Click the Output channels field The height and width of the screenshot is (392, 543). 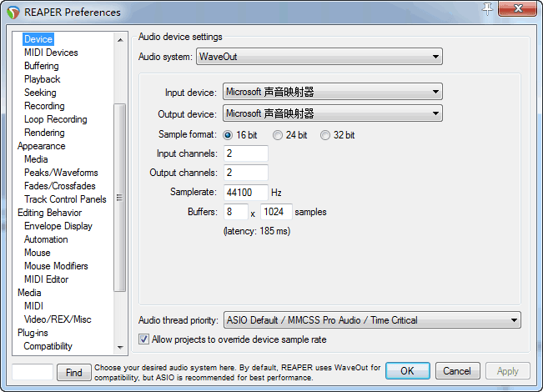(x=246, y=173)
